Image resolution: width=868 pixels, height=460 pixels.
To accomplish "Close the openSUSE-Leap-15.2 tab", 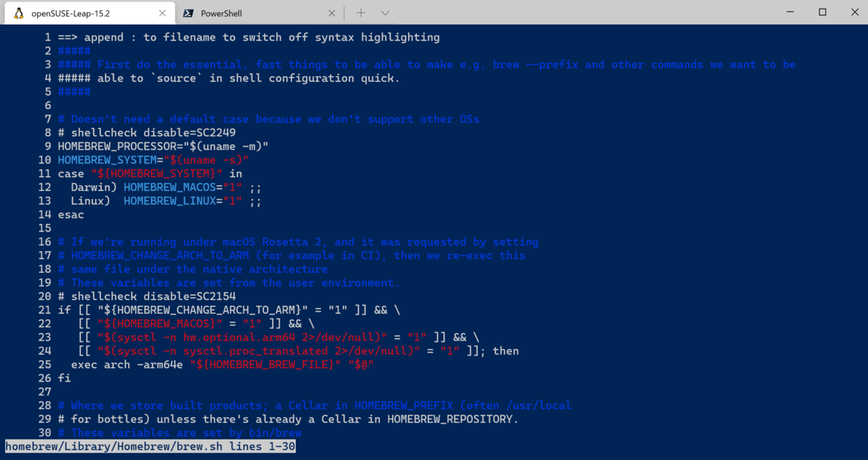I will point(162,13).
